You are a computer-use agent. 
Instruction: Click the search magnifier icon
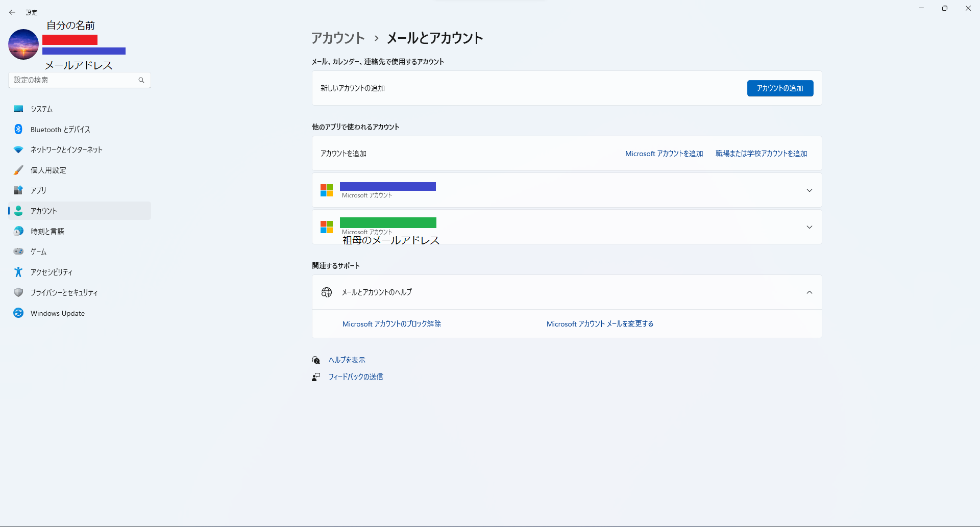coord(141,80)
